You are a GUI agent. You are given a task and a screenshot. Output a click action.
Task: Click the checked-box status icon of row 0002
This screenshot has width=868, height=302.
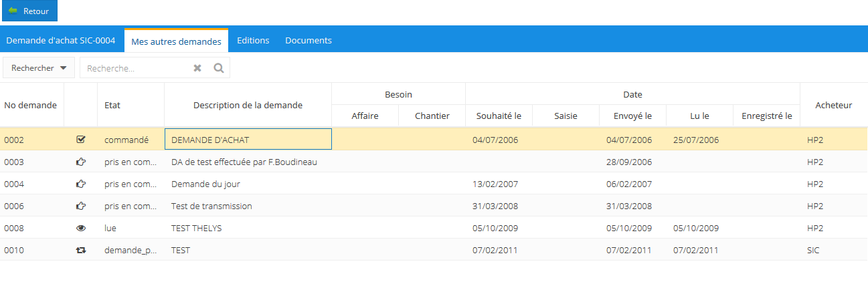[81, 140]
